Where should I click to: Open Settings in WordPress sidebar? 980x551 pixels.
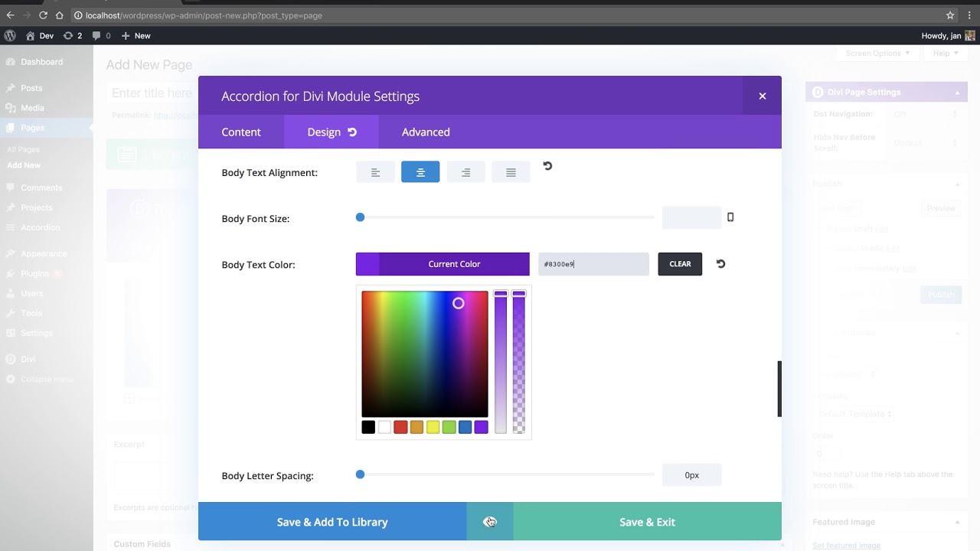[x=37, y=333]
